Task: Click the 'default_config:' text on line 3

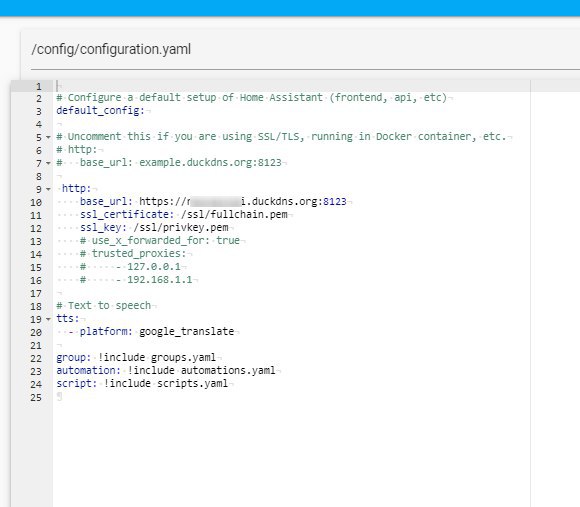Action: tap(100, 111)
